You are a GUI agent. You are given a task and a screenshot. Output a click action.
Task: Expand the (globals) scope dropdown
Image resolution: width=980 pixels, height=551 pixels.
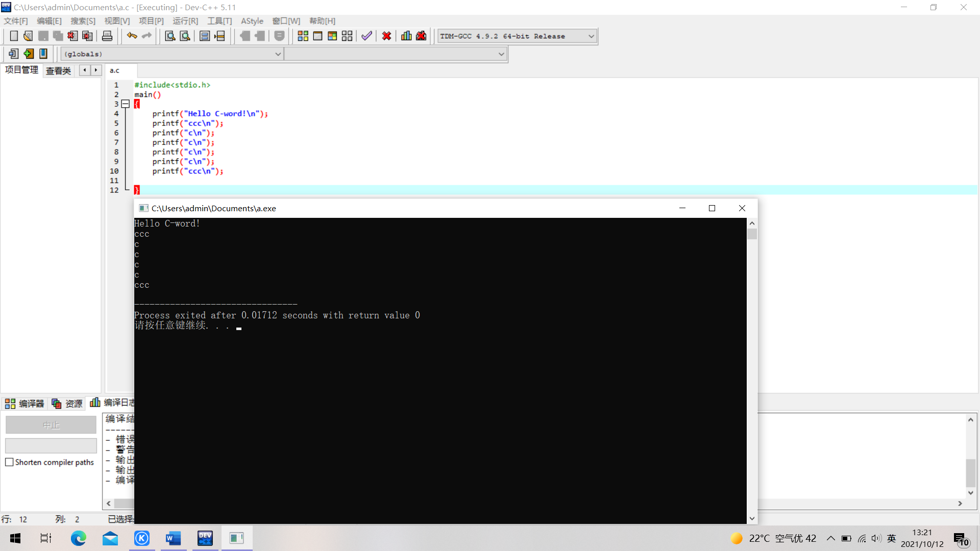[x=278, y=54]
